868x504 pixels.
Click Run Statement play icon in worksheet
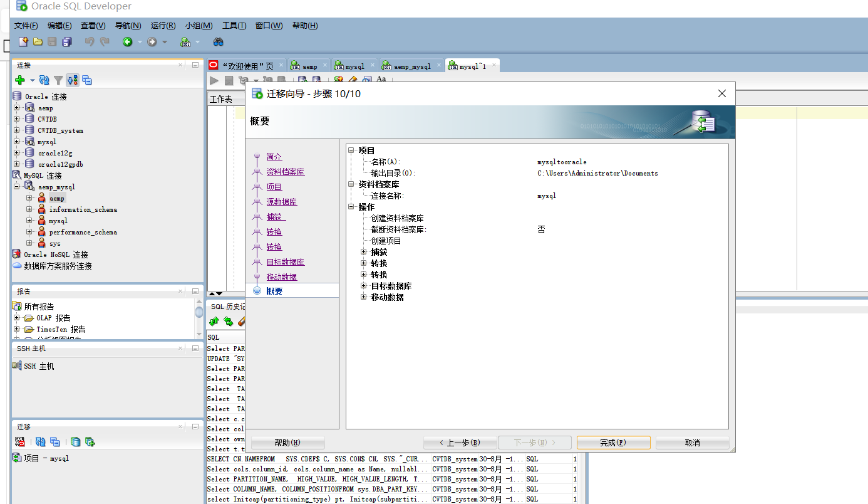(x=214, y=80)
